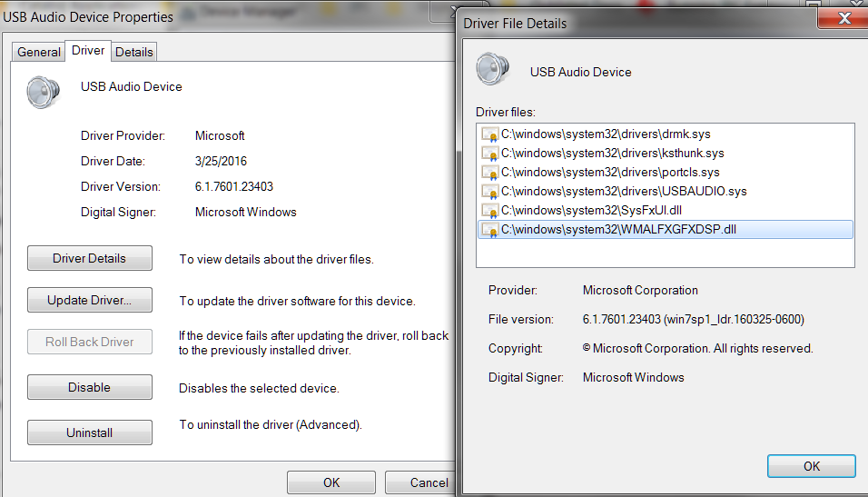868x497 pixels.
Task: Click USB Audio Device name in Properties dialog
Action: click(131, 86)
